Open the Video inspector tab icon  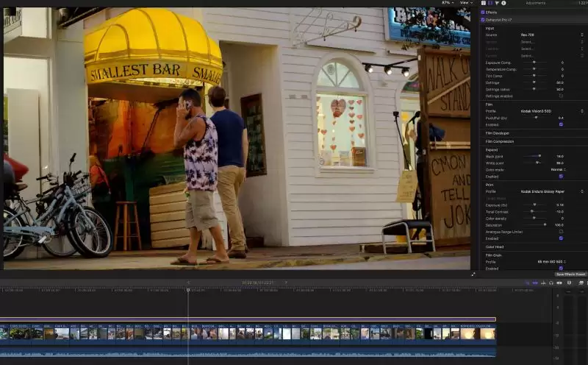483,3
